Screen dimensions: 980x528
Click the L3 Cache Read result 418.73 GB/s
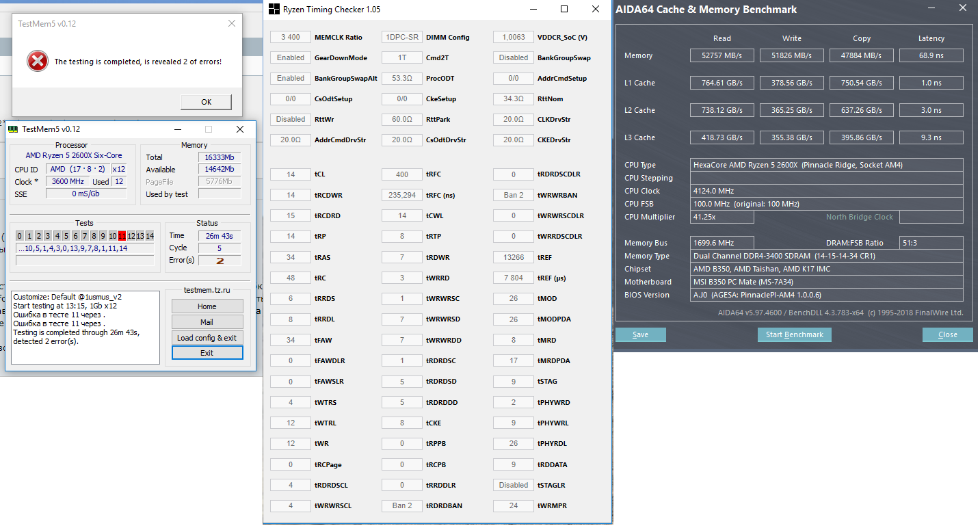[x=722, y=137]
